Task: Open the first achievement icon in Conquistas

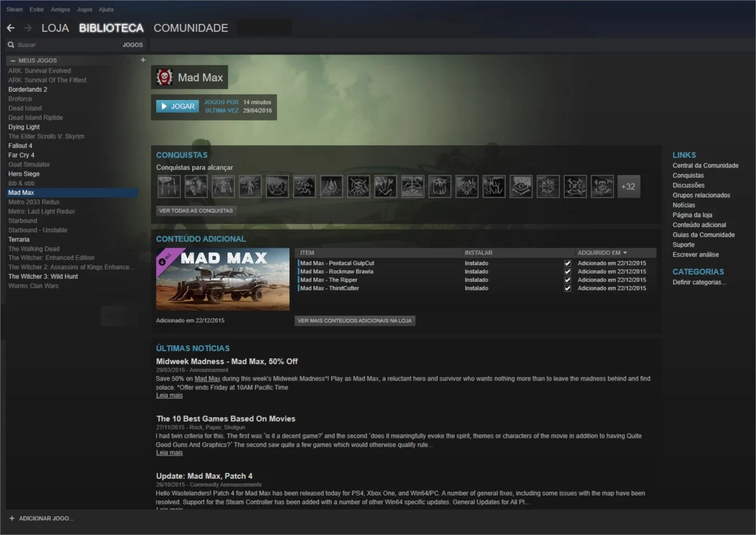Action: coord(169,186)
